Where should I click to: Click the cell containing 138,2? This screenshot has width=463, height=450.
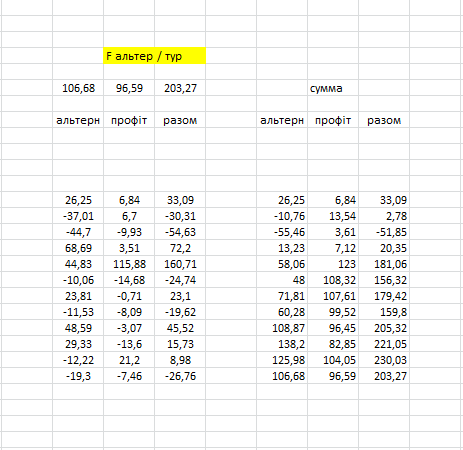coord(282,344)
